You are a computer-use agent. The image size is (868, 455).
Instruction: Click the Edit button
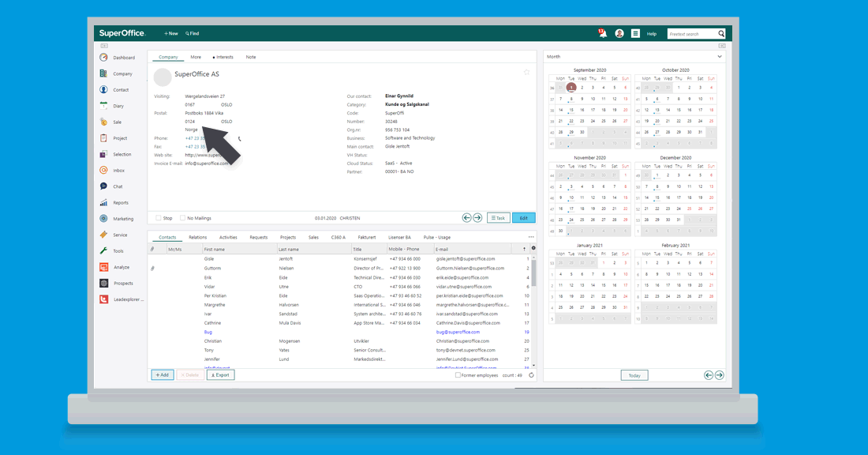tap(525, 218)
